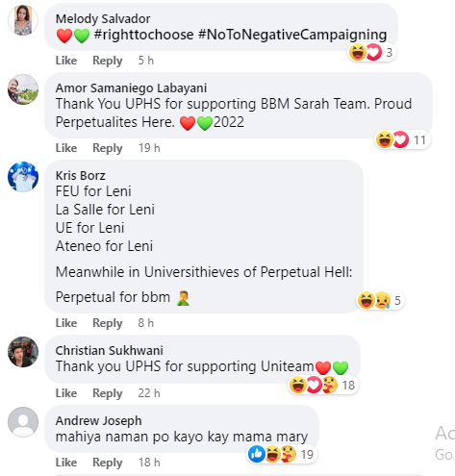Open reactions on Melody Salvador's comment
This screenshot has height=476, width=455.
pyautogui.click(x=372, y=52)
